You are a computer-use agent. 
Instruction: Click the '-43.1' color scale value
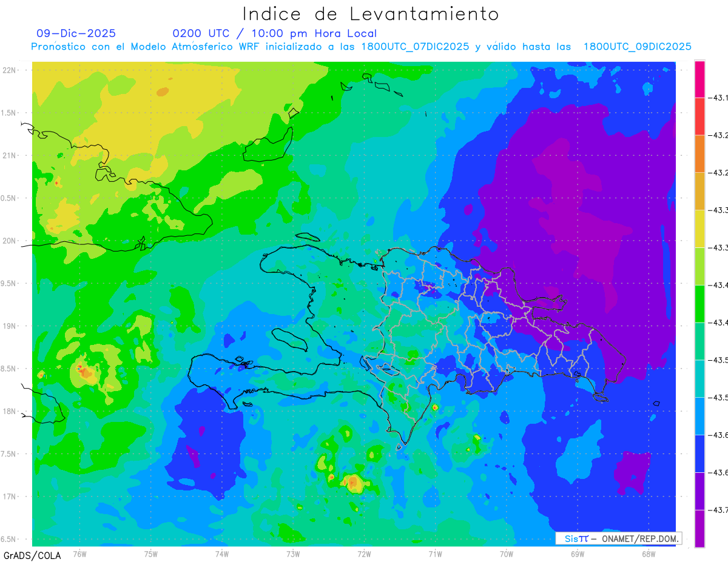click(719, 98)
